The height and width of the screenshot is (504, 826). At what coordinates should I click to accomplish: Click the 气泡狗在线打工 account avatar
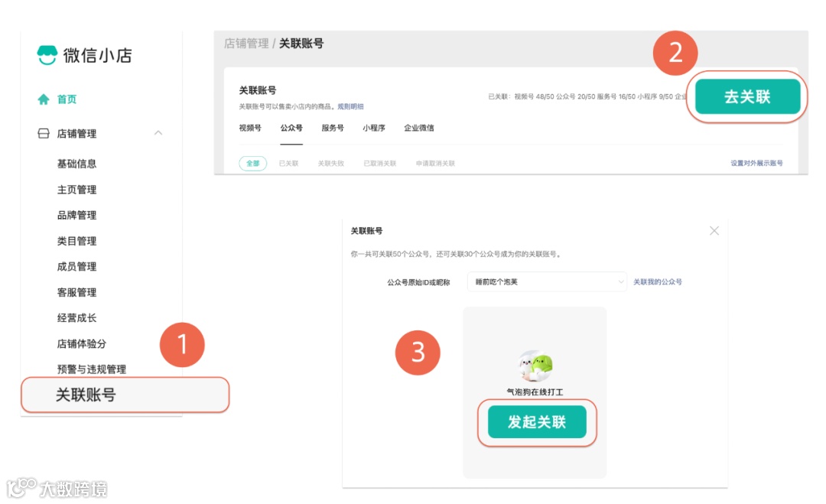click(x=535, y=366)
